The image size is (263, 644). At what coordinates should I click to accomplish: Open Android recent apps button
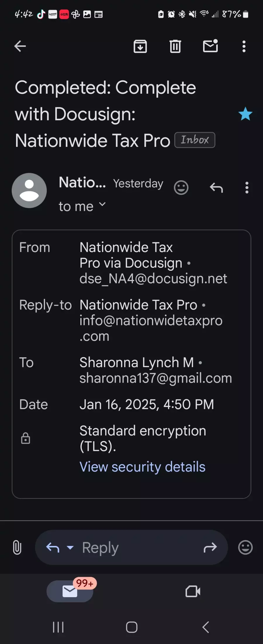click(x=58, y=627)
